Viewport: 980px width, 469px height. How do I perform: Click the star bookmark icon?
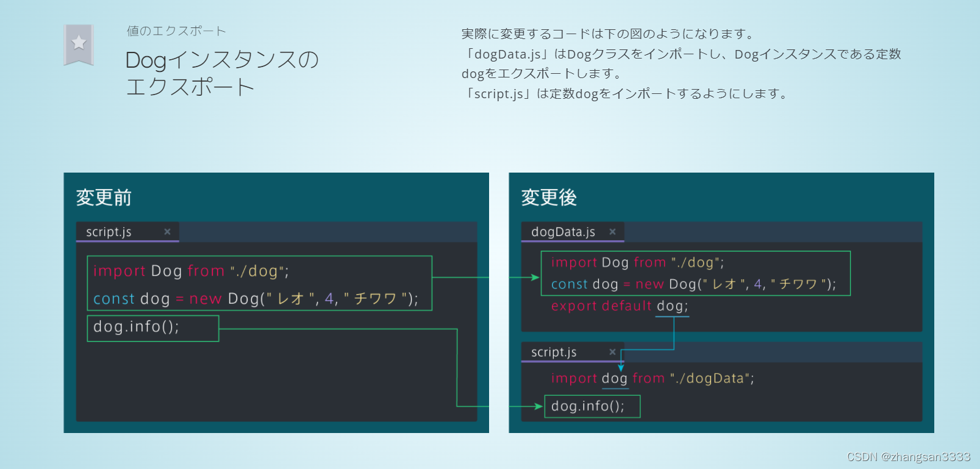pyautogui.click(x=79, y=45)
